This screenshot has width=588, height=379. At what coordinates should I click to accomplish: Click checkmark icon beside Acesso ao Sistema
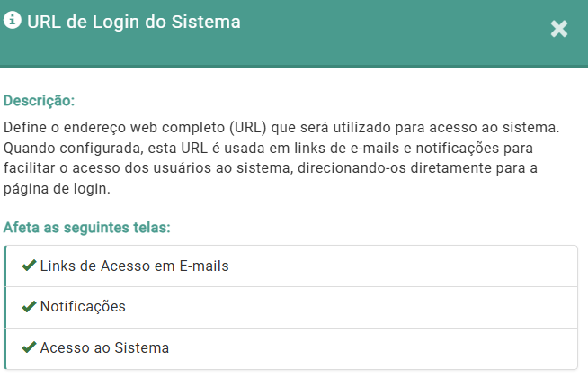coord(29,347)
